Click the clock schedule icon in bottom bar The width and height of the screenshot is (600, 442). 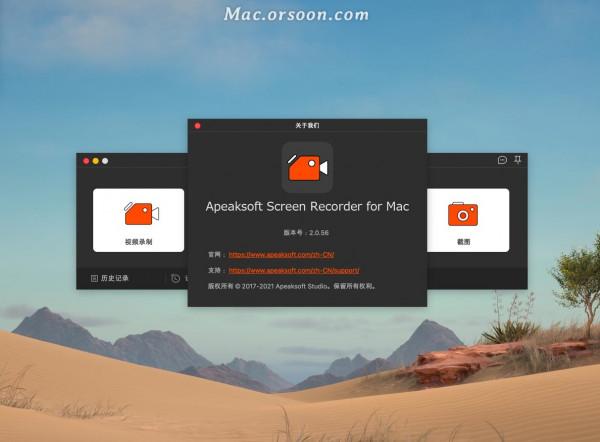coord(175,278)
